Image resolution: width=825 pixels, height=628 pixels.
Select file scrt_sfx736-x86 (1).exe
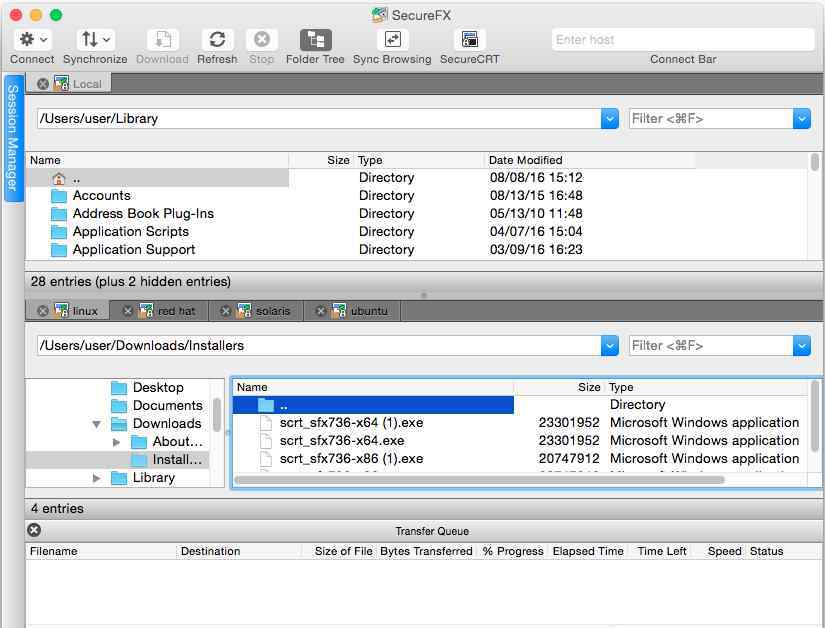point(351,459)
